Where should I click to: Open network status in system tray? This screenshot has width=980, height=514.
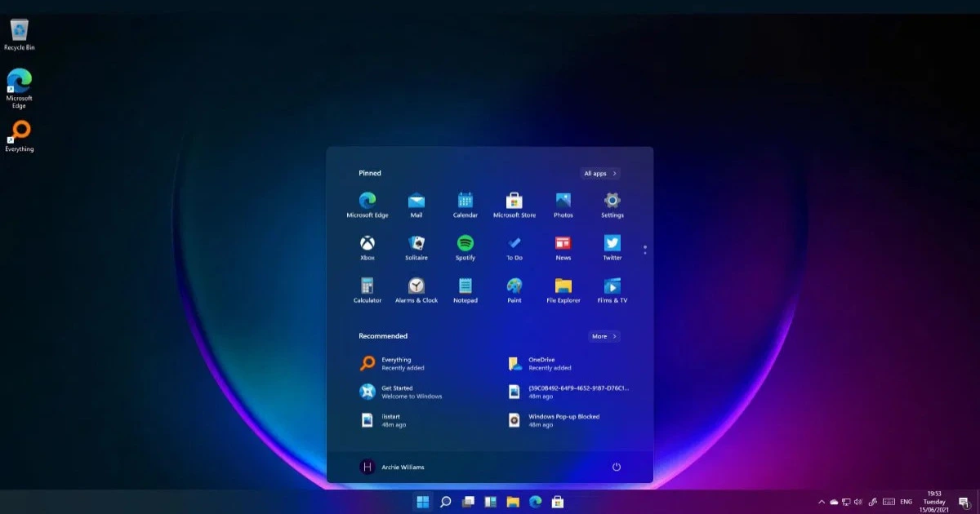[846, 502]
